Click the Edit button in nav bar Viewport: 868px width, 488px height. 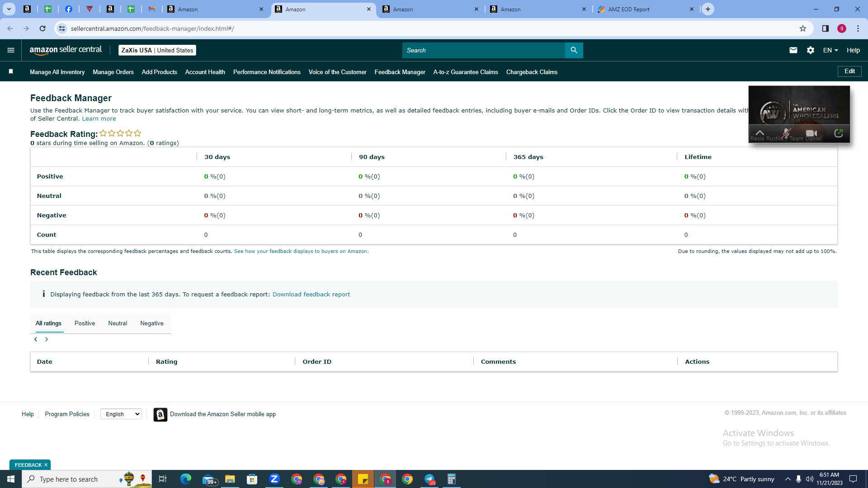(x=849, y=71)
